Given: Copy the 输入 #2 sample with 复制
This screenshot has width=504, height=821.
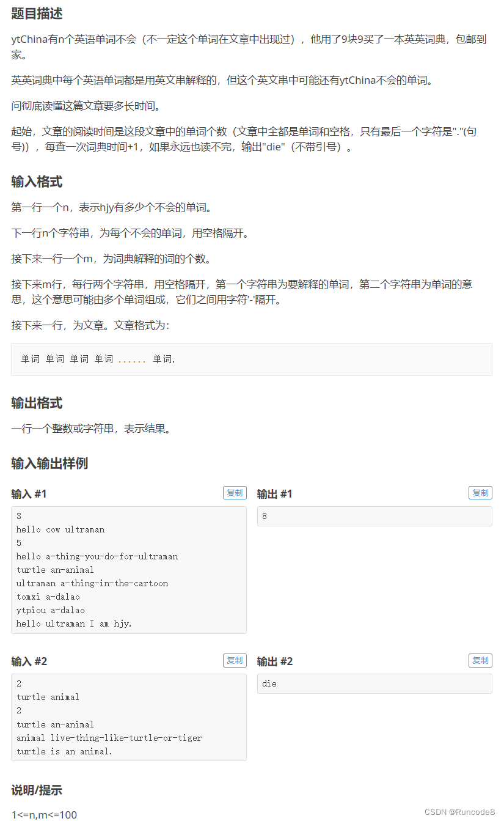Looking at the screenshot, I should [x=235, y=660].
